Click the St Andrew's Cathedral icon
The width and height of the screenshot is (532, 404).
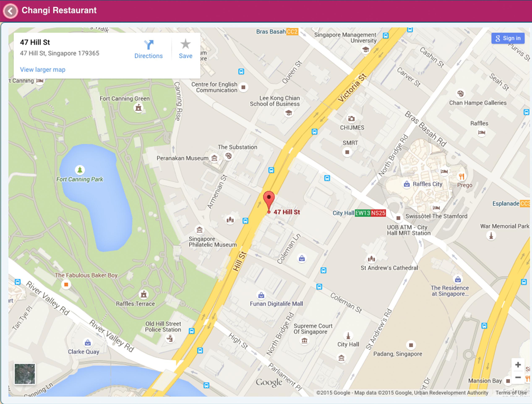click(371, 259)
